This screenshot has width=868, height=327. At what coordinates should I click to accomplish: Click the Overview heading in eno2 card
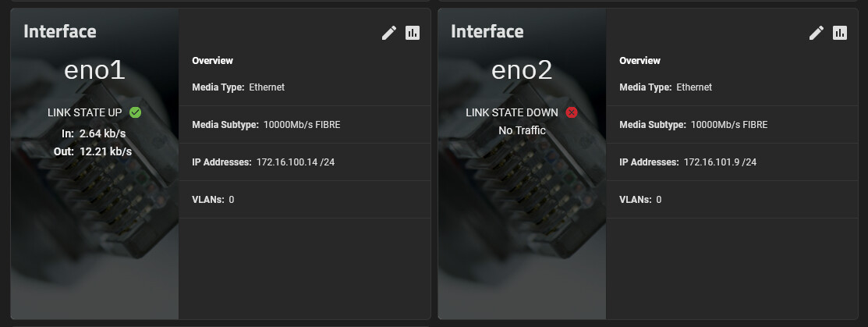click(x=639, y=61)
